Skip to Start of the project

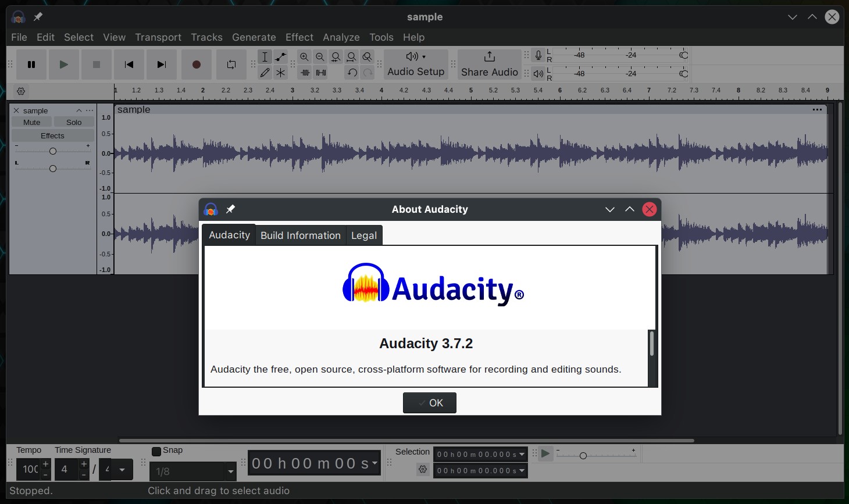(x=129, y=65)
